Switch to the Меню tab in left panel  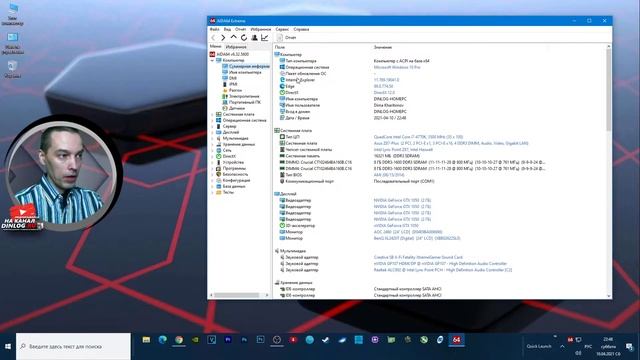(216, 47)
